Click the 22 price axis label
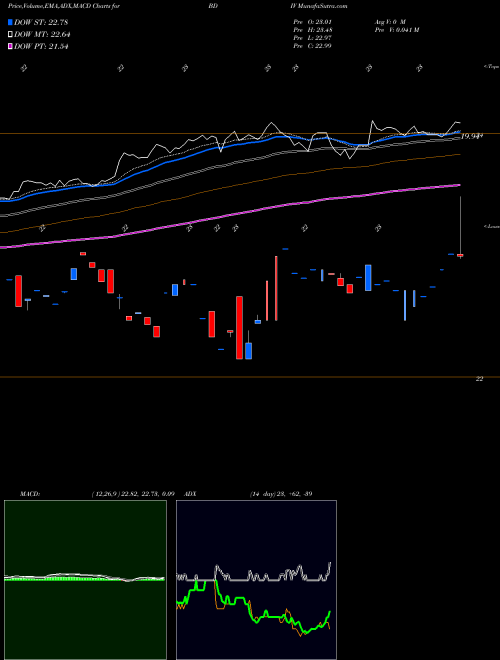Viewport: 500px width, 660px height. point(479,379)
